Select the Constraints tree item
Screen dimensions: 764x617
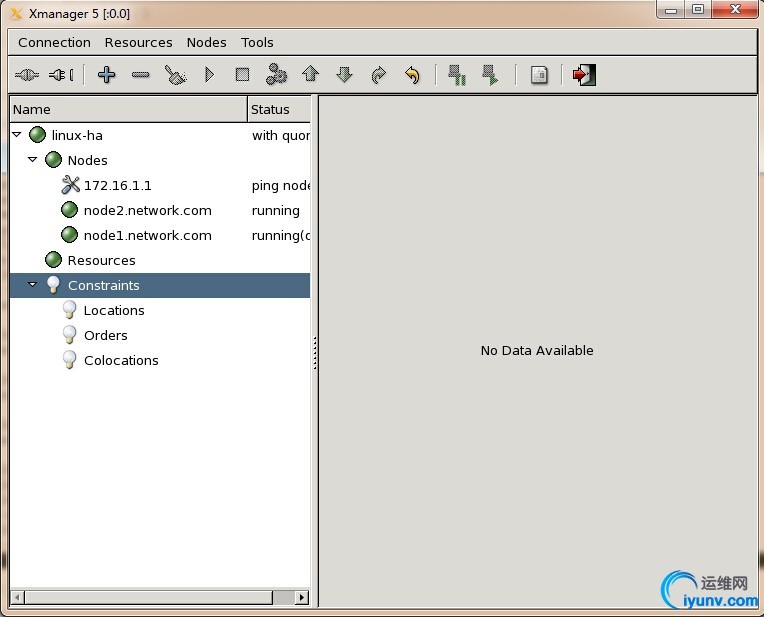coord(160,285)
